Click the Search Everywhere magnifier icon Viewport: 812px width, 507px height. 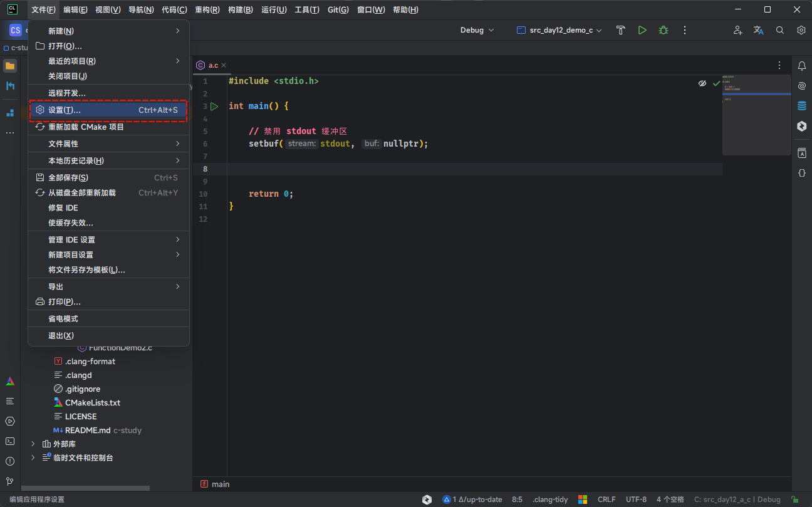[x=780, y=30]
